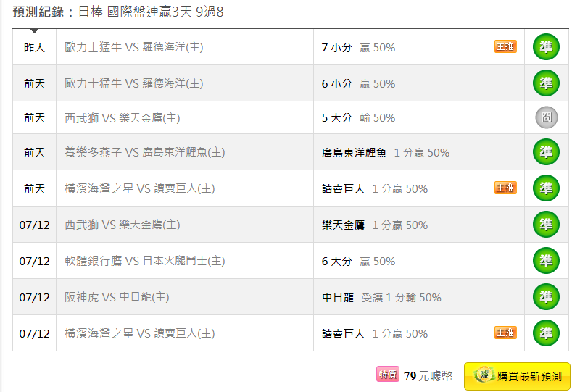Click green 準 icon for yesterday's 歐力士猛牛 match
572x392 pixels.
[546, 47]
